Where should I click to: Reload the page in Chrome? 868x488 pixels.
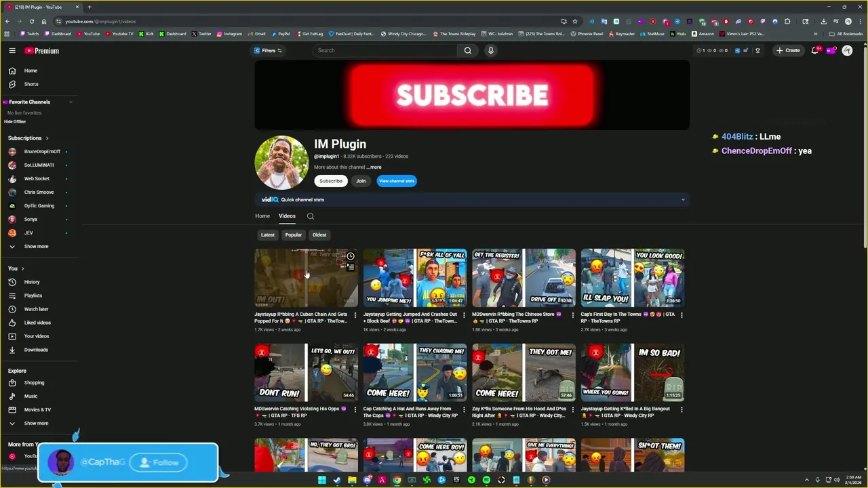click(x=31, y=21)
